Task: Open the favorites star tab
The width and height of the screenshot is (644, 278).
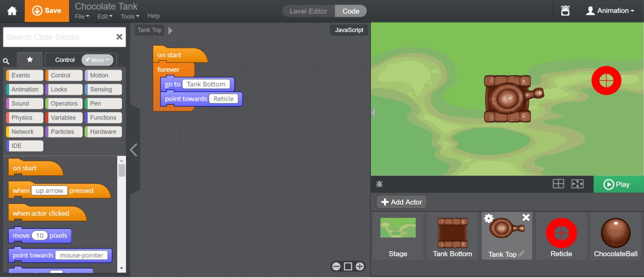Action: [x=30, y=59]
